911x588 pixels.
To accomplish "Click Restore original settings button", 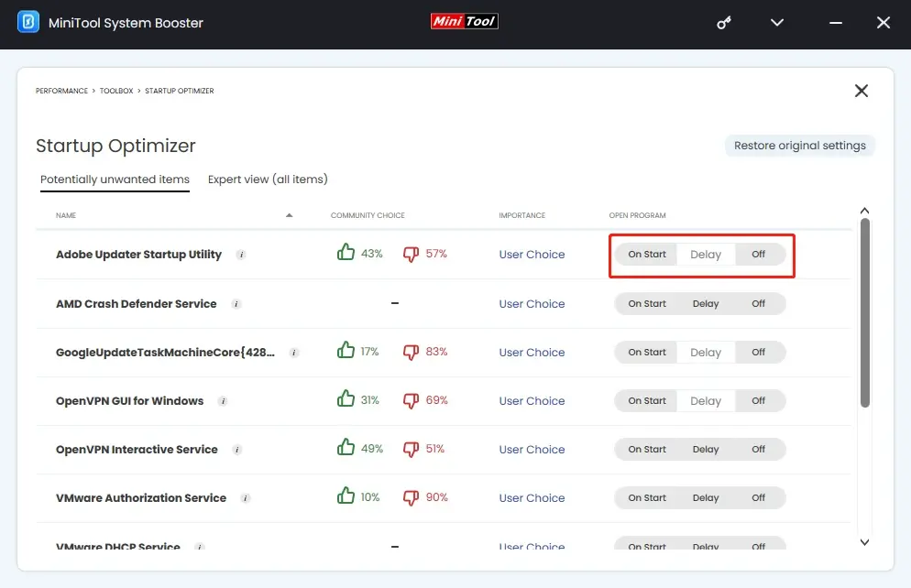I will pyautogui.click(x=799, y=146).
